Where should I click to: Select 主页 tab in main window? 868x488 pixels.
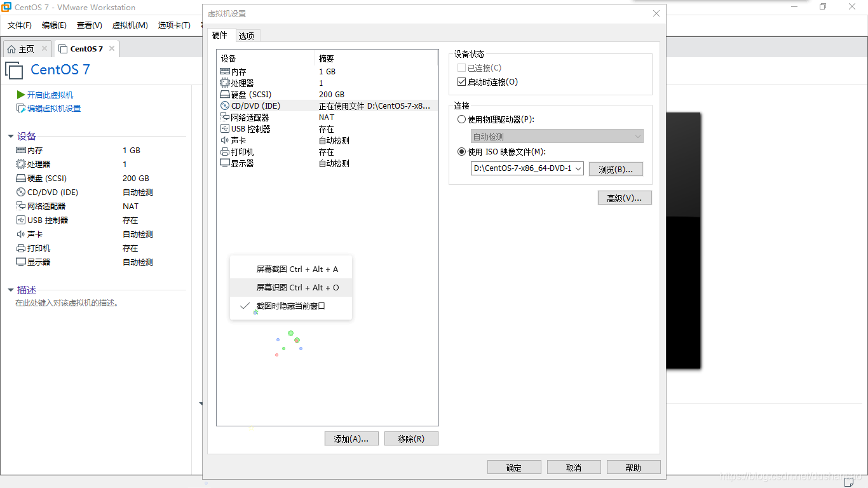(x=27, y=49)
